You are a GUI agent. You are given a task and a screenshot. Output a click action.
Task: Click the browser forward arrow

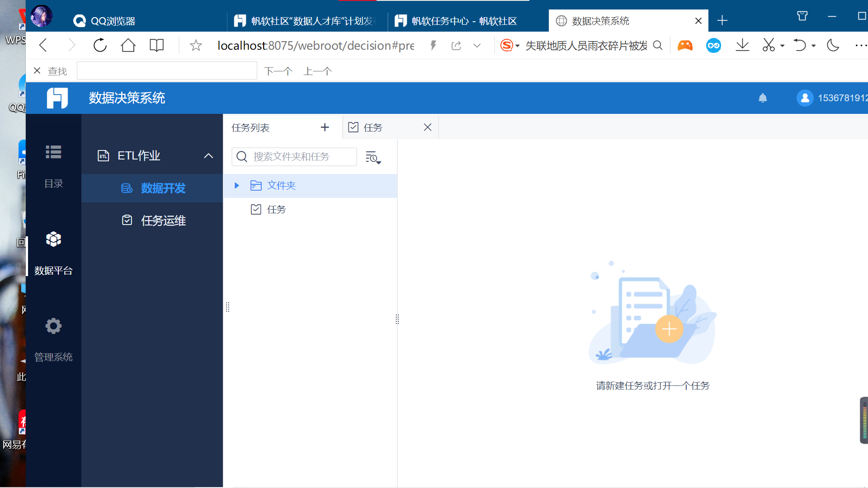pos(71,45)
